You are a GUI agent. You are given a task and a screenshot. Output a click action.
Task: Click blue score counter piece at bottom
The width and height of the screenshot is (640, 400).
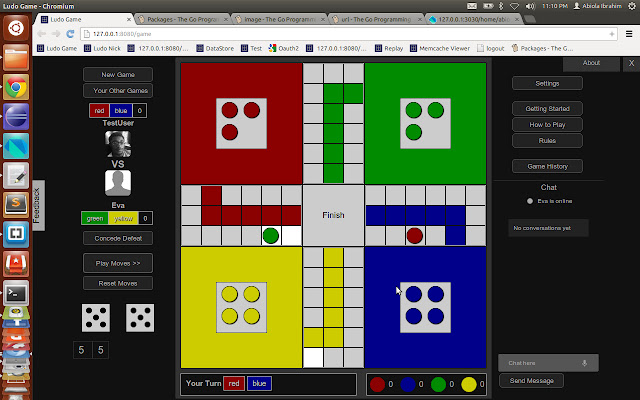pos(407,384)
